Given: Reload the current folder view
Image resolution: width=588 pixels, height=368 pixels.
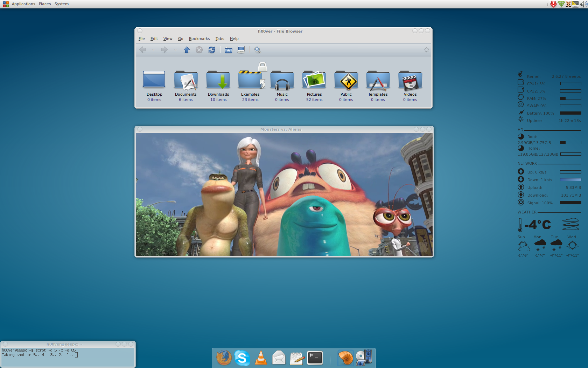Looking at the screenshot, I should tap(212, 50).
